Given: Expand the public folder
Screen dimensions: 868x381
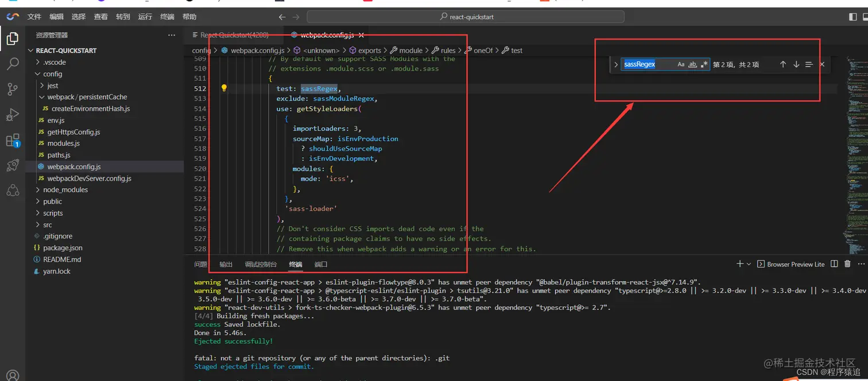Looking at the screenshot, I should [x=38, y=201].
